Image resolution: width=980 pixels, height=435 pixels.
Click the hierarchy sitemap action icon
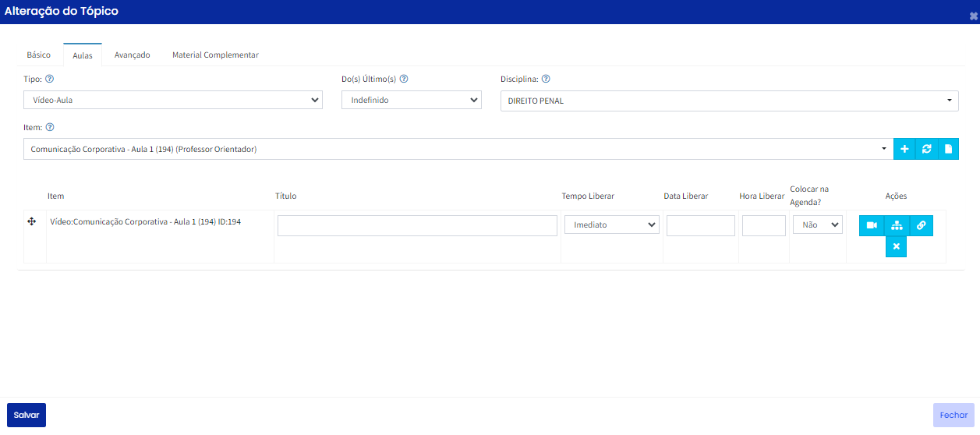[x=897, y=225]
